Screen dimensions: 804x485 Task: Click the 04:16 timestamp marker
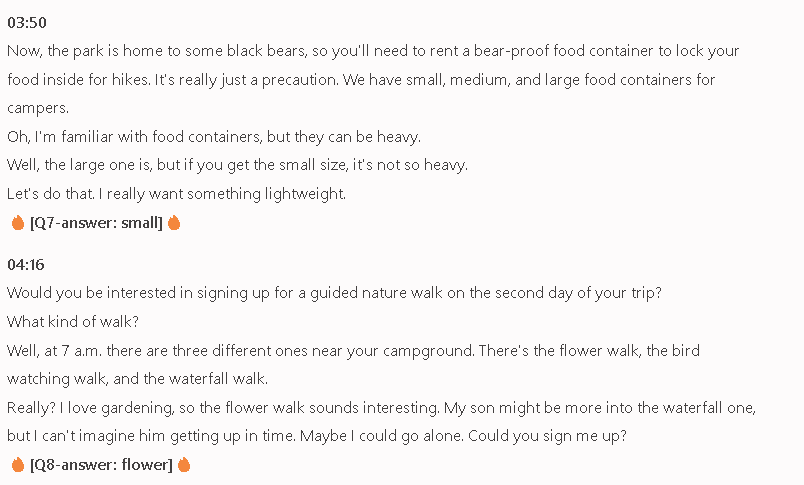(x=26, y=265)
